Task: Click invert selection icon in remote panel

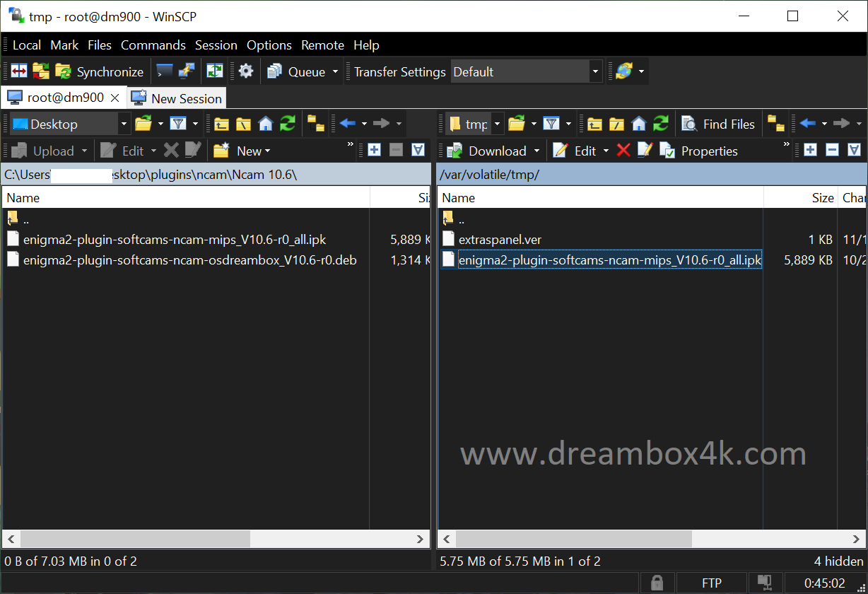Action: (x=854, y=150)
